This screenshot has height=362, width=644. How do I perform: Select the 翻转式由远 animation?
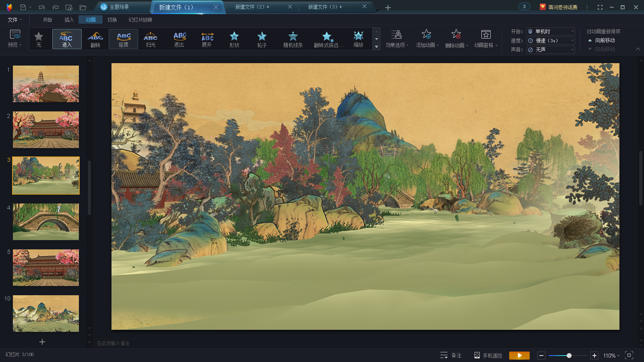click(x=329, y=39)
